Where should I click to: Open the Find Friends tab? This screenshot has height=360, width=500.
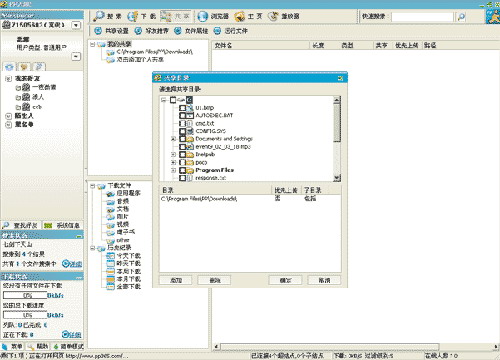tap(21, 225)
